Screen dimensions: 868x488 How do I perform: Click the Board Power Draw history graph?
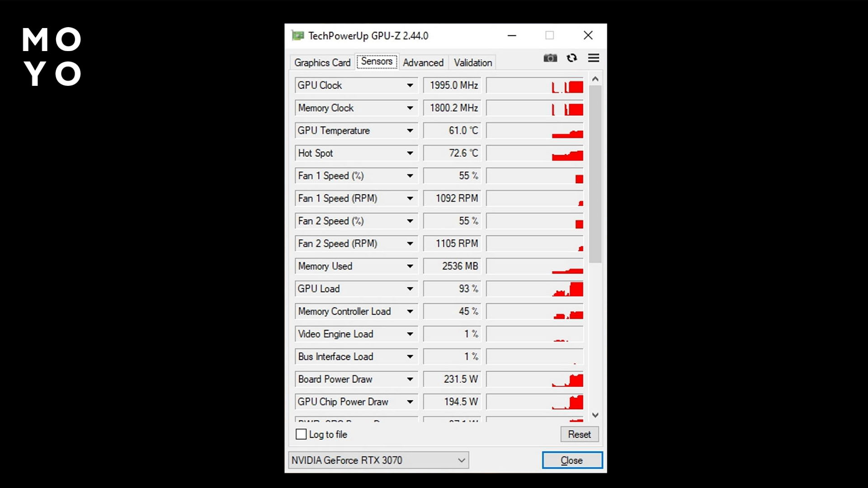pos(535,379)
